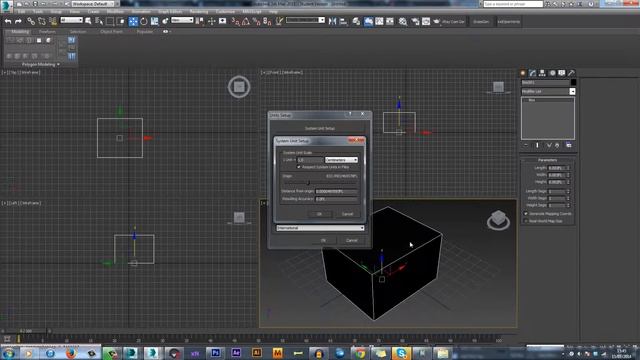Viewport: 640px width, 360px height.
Task: Choose the Rectangular Selection Region tool
Action: pyautogui.click(x=110, y=21)
